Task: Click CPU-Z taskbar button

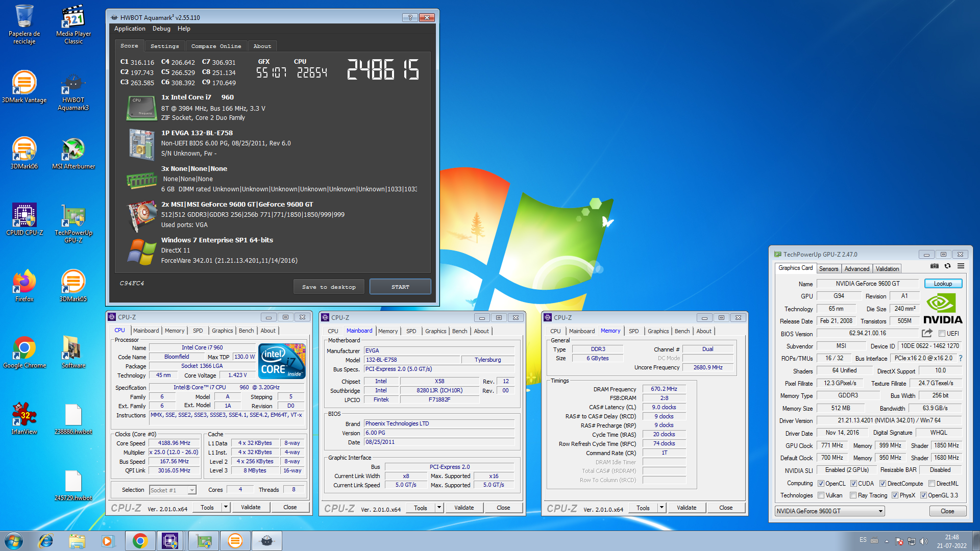Action: [170, 541]
